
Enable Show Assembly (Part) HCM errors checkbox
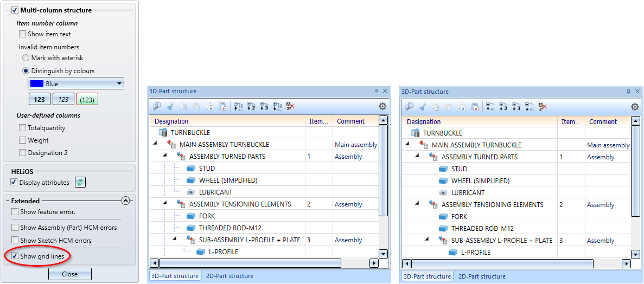15,228
